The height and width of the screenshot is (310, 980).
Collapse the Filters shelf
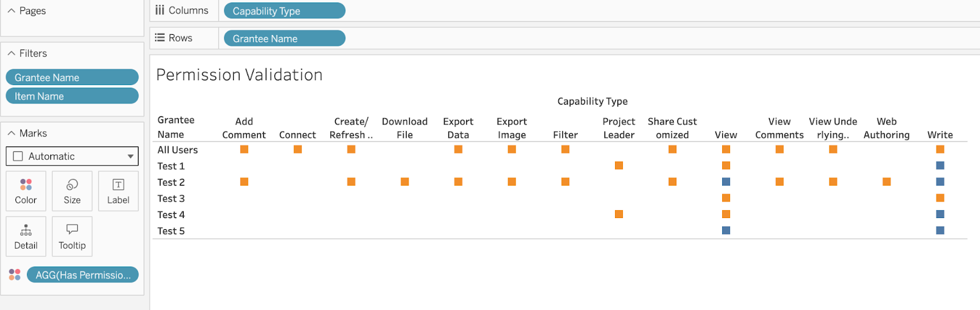(x=12, y=53)
